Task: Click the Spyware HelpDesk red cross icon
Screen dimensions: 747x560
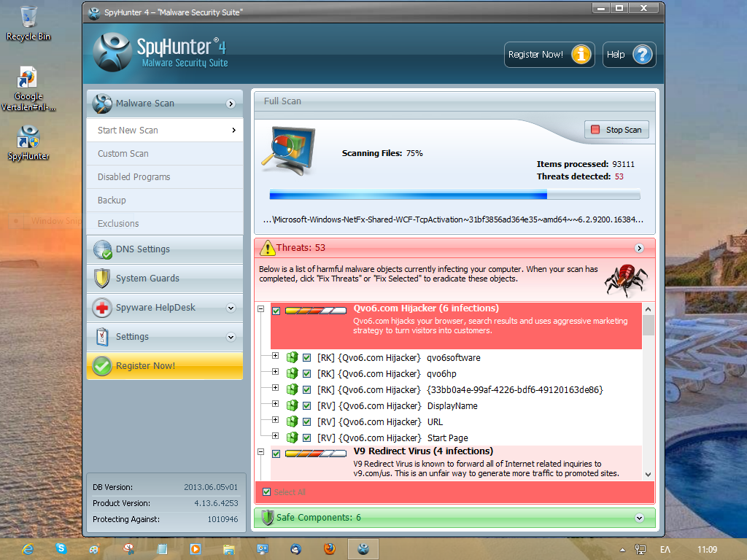Action: (x=102, y=308)
